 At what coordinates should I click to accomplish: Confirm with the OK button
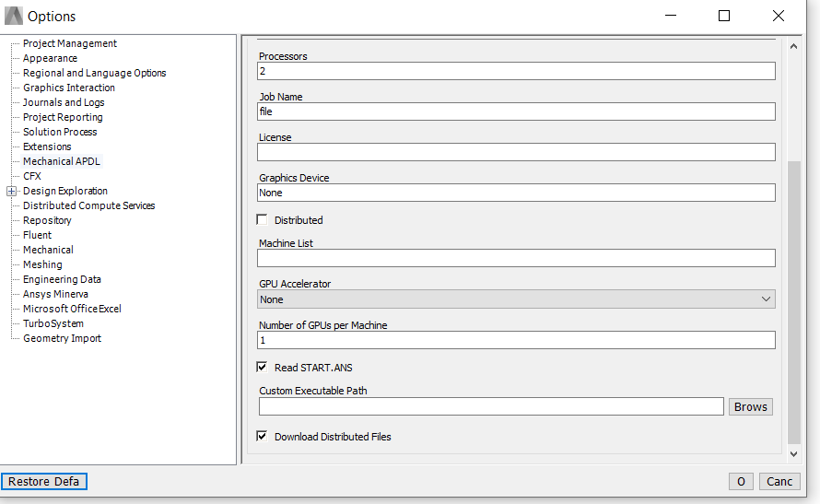741,482
